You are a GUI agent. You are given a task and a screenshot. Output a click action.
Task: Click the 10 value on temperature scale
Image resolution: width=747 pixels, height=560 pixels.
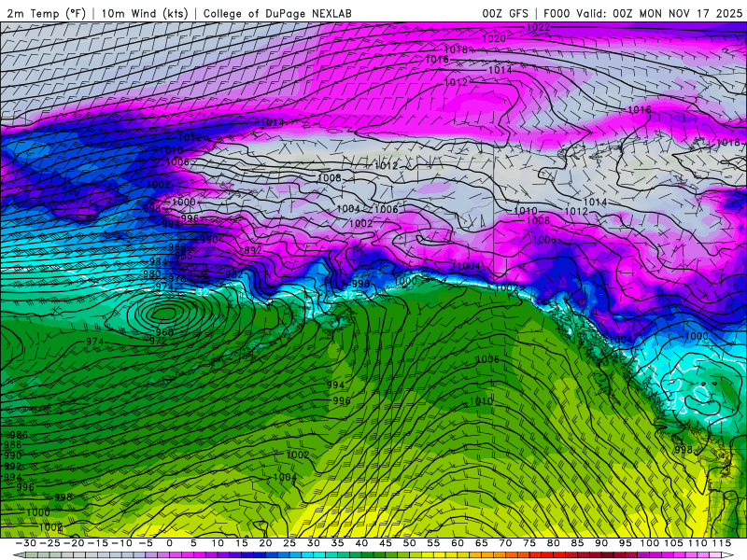[218, 543]
